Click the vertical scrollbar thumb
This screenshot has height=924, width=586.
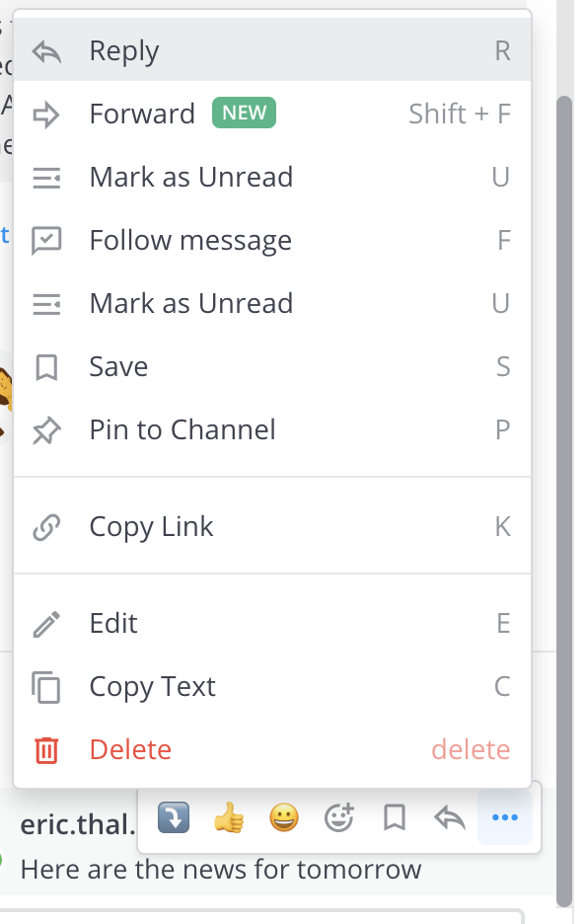click(x=564, y=500)
